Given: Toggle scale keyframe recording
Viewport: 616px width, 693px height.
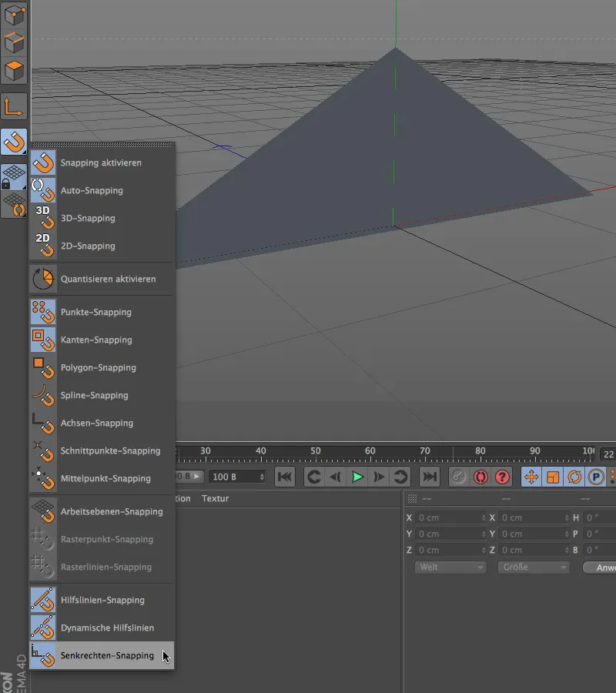Looking at the screenshot, I should pos(553,477).
